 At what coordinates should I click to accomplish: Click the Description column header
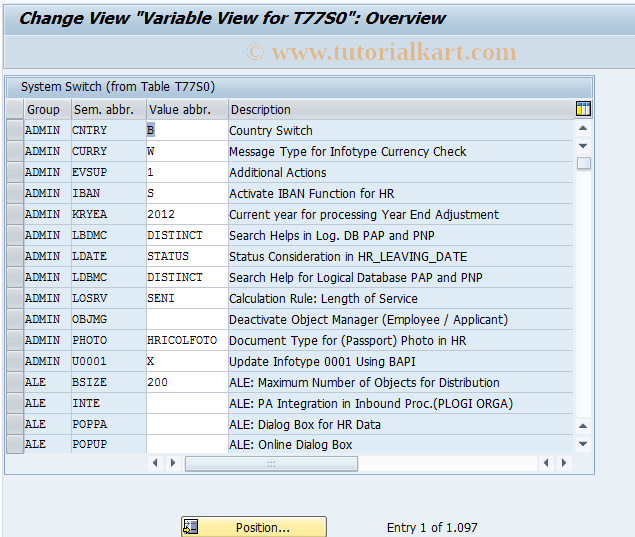[400, 110]
